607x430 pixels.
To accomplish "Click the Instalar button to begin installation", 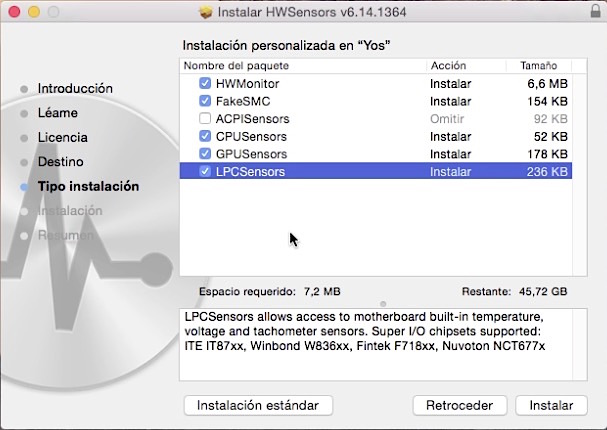I will tap(551, 405).
